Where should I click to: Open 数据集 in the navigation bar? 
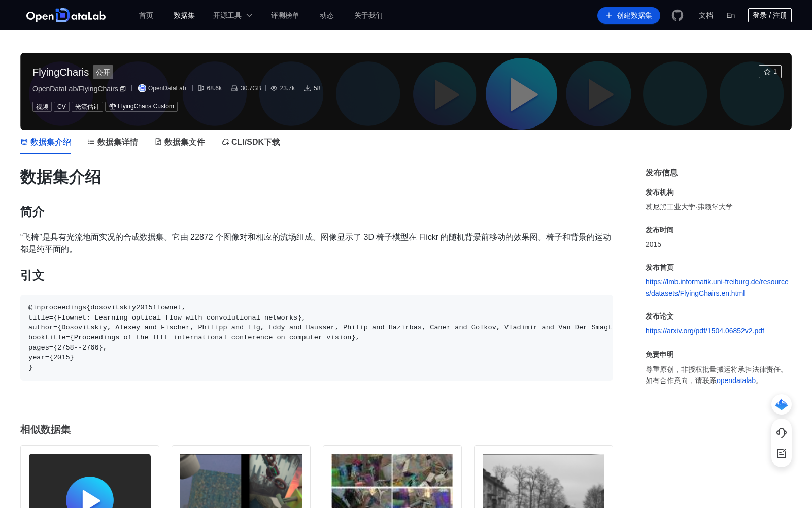pos(184,15)
